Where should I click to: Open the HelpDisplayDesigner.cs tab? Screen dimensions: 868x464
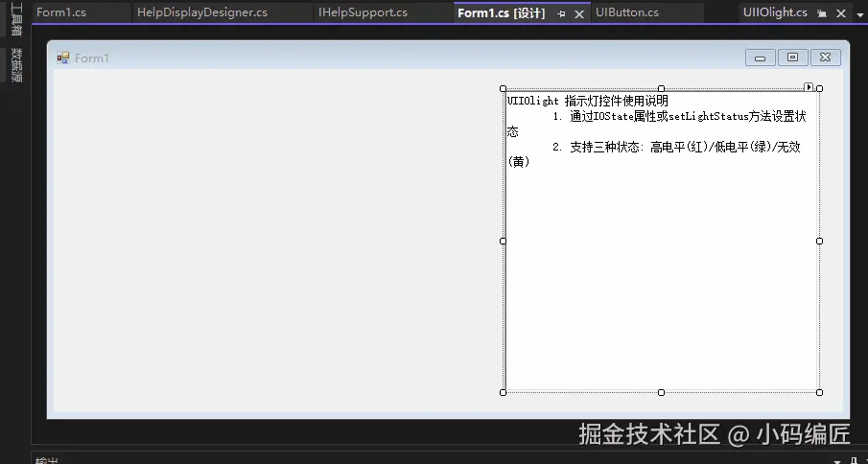[x=202, y=12]
